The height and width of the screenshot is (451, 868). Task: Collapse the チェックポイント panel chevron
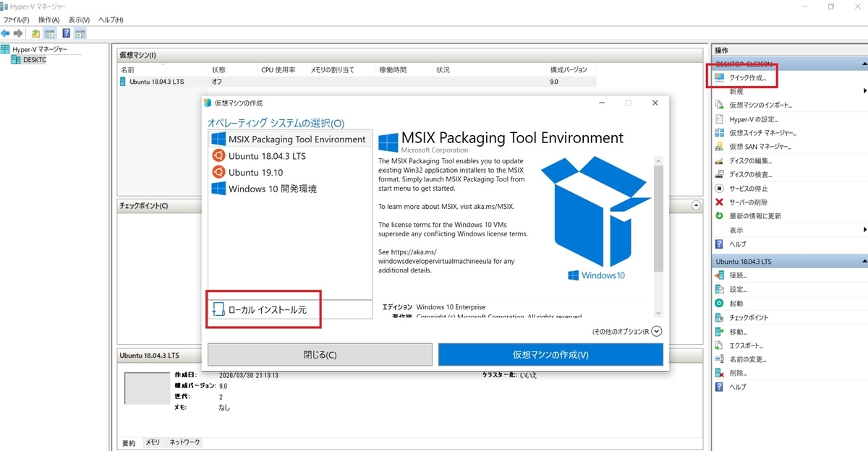[696, 206]
